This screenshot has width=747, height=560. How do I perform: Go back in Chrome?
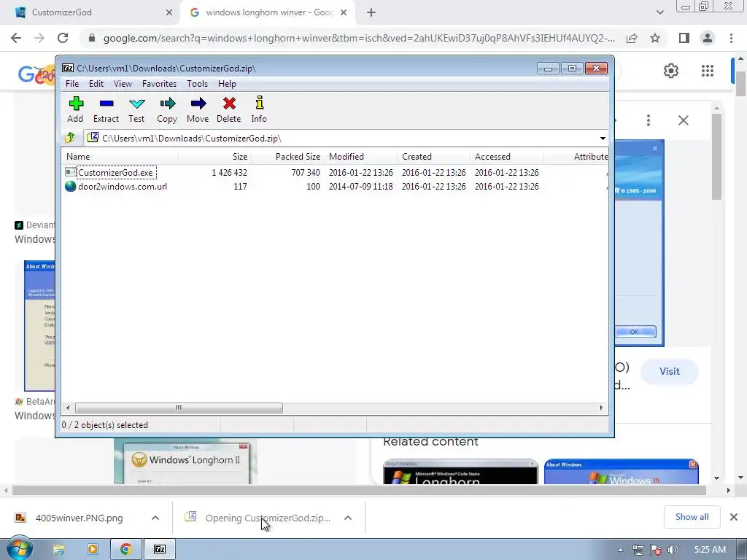point(16,38)
